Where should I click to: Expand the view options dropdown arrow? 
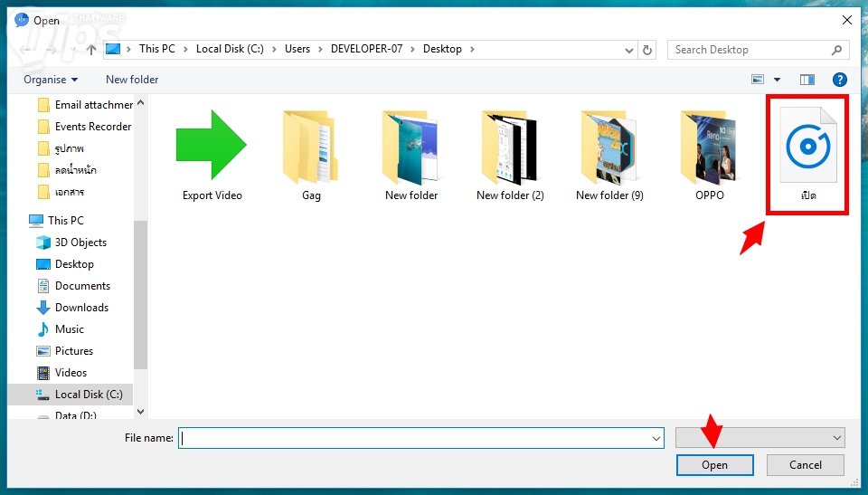[778, 80]
